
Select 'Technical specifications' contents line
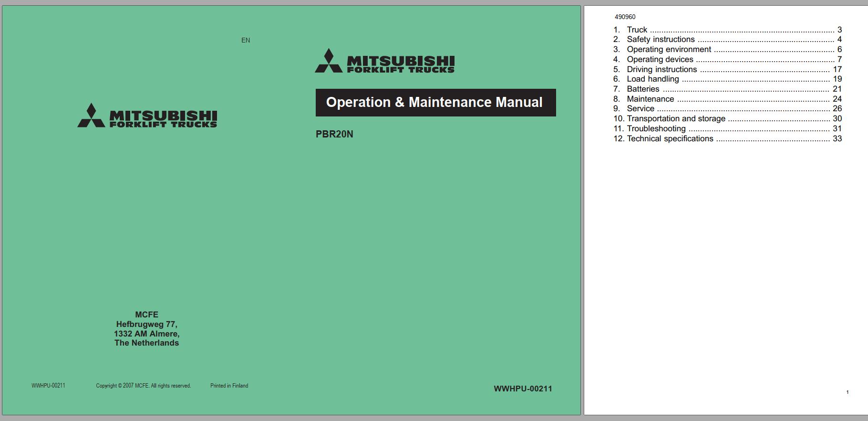[x=727, y=139]
